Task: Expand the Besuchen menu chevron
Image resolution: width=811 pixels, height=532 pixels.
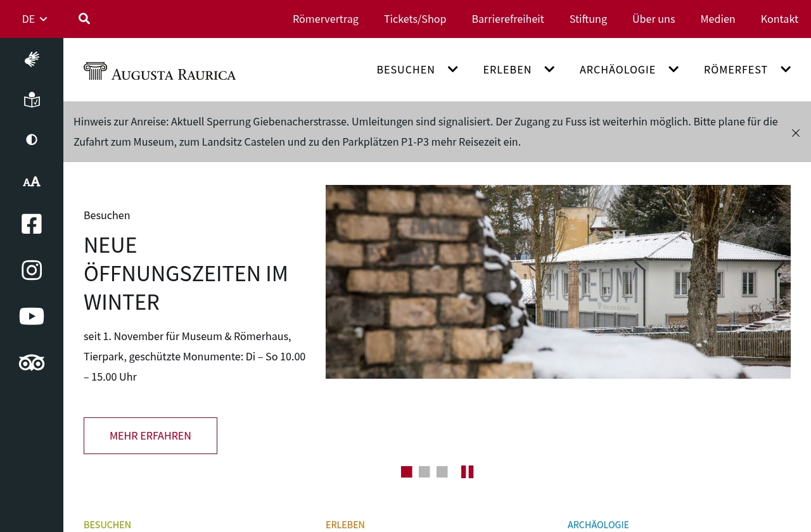Action: [x=453, y=70]
